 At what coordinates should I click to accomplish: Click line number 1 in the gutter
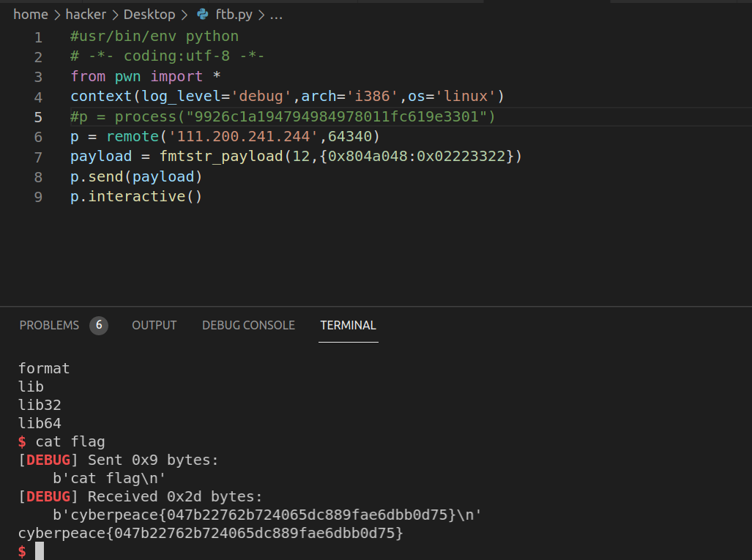[x=38, y=37]
